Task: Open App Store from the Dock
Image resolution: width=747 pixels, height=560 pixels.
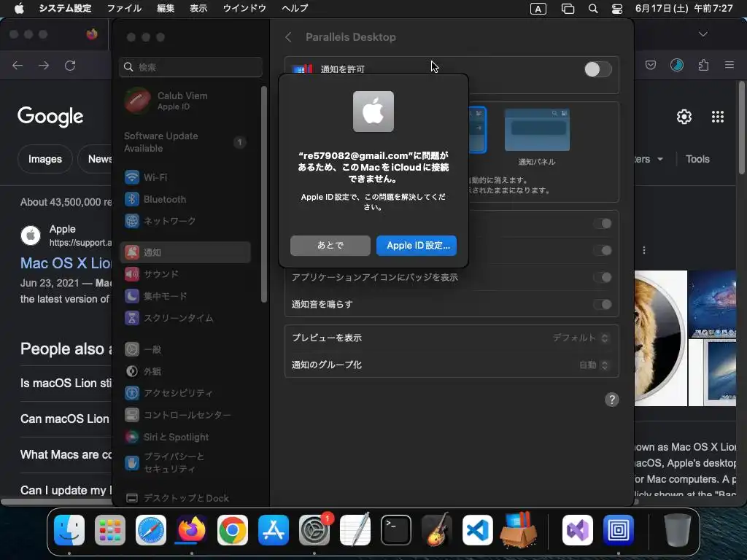Action: [x=274, y=530]
